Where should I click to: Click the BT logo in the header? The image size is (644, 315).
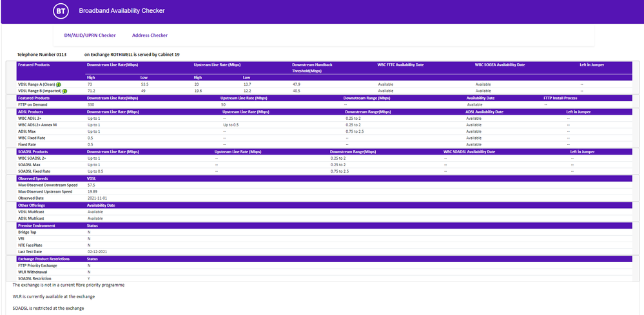point(60,11)
